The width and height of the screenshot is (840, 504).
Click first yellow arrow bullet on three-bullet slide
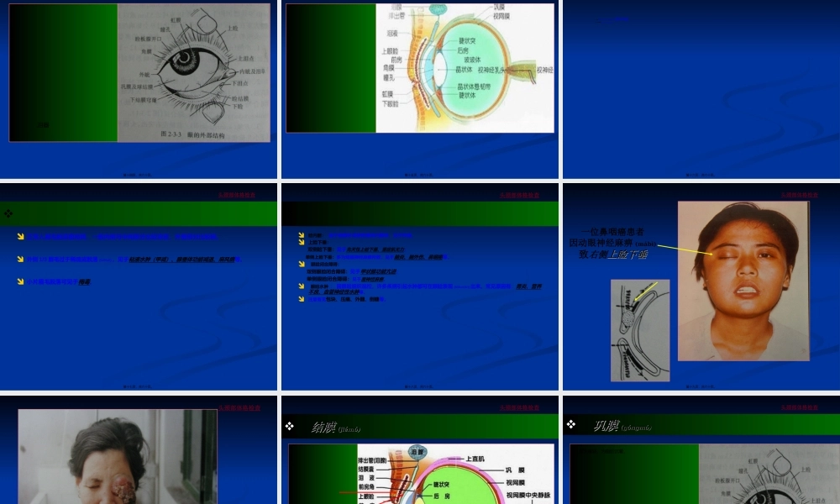(20, 237)
